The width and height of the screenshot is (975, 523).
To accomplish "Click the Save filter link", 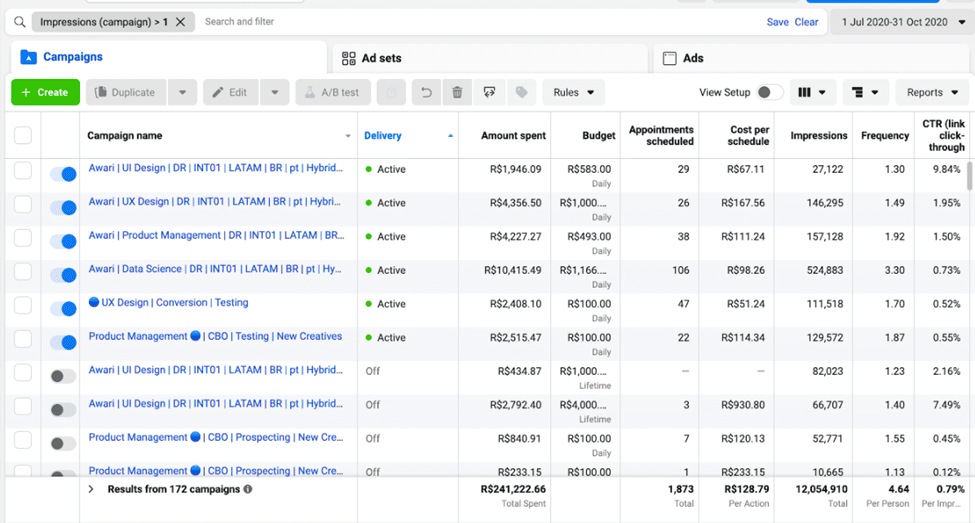I will 777,22.
